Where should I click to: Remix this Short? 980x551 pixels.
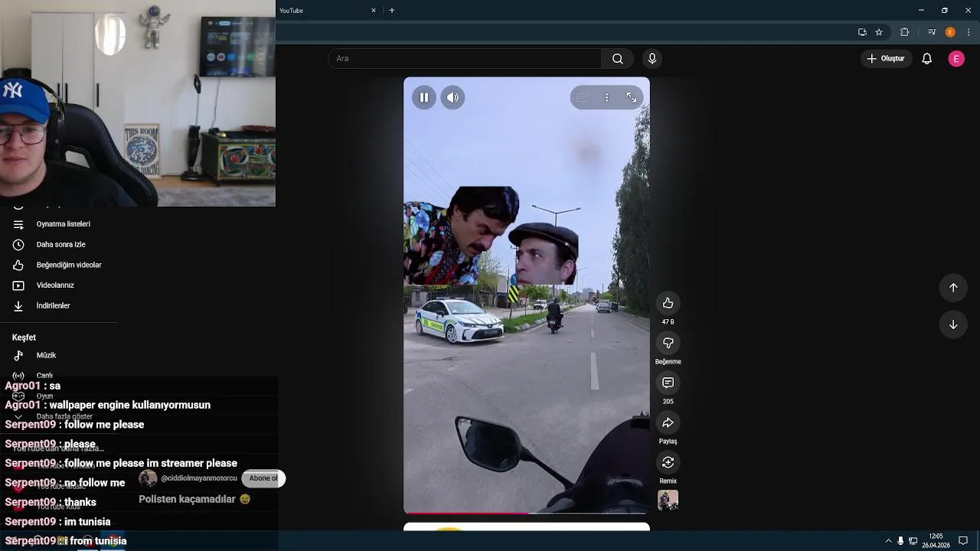(x=668, y=462)
